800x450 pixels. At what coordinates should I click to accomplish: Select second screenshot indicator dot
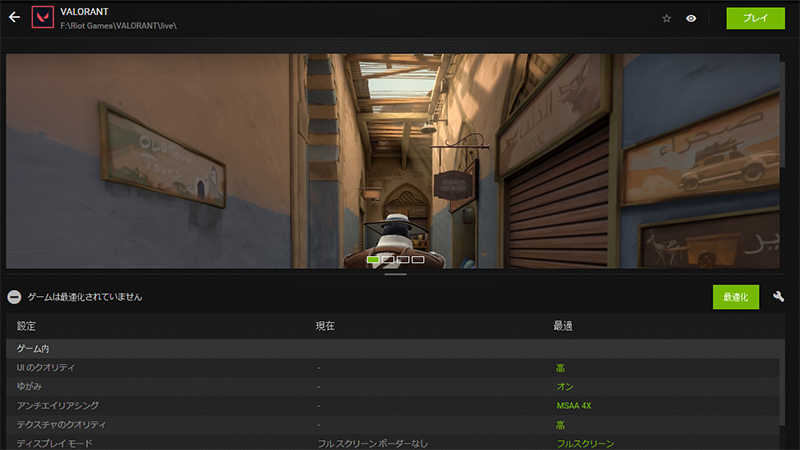388,259
